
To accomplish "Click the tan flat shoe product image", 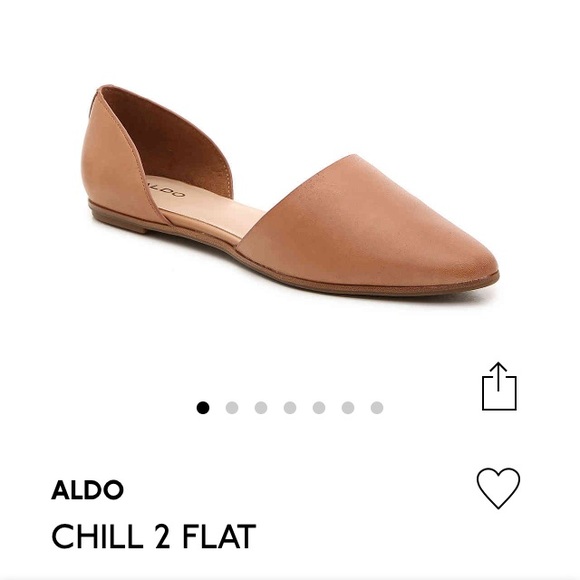I will click(290, 190).
